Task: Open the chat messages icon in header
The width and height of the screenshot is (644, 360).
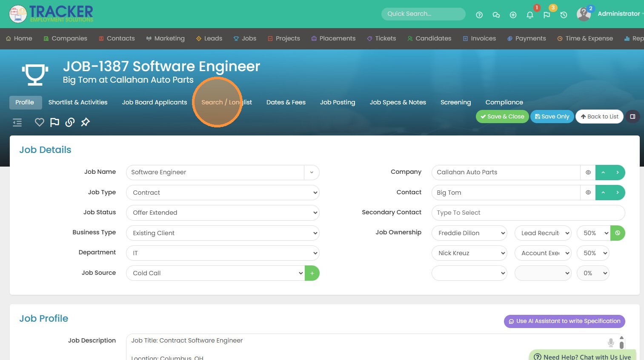Action: pyautogui.click(x=496, y=15)
